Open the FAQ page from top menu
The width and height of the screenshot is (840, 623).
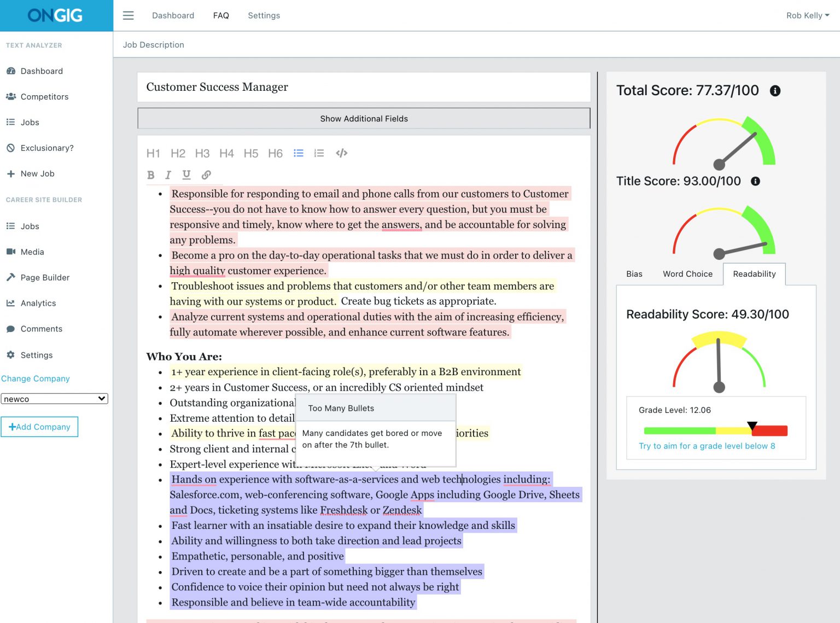click(221, 15)
